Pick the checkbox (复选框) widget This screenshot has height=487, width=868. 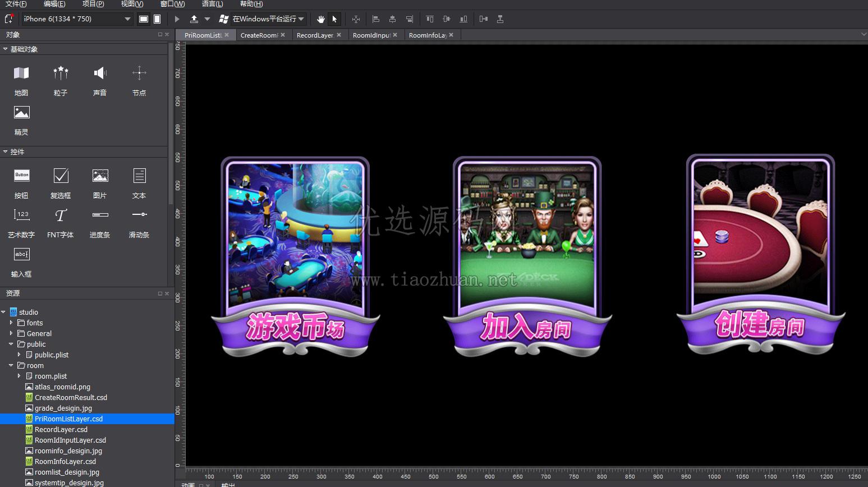click(61, 183)
